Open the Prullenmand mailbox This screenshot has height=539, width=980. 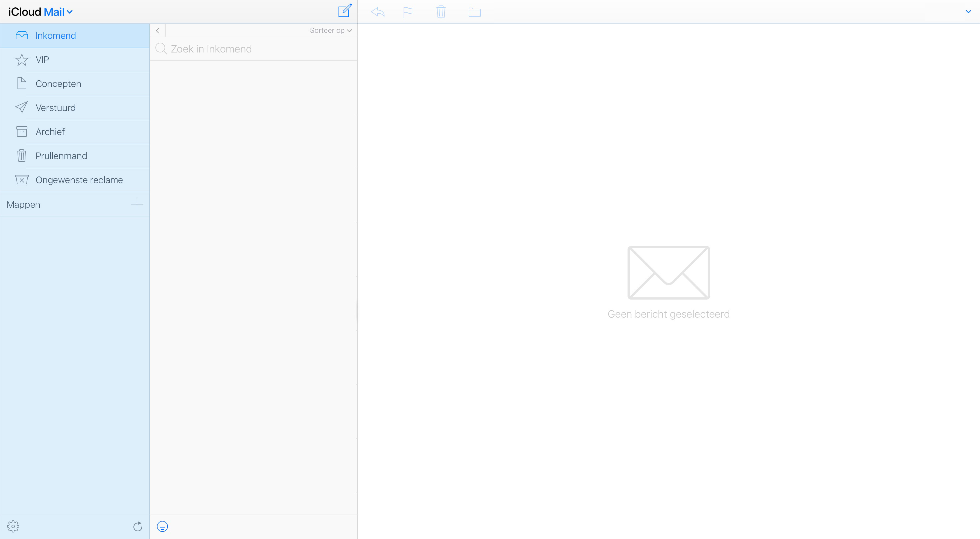[x=75, y=156]
